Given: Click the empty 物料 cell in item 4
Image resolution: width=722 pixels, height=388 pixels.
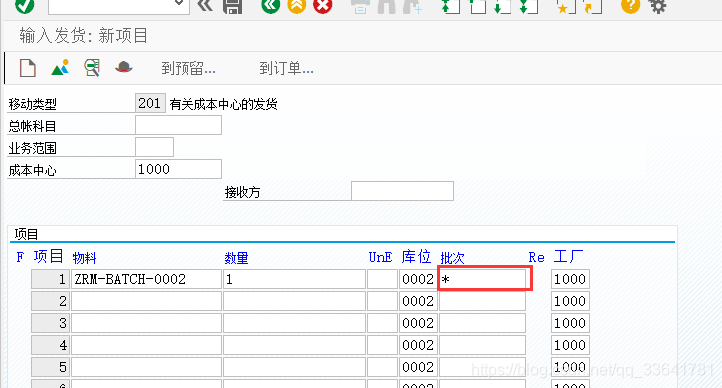Looking at the screenshot, I should (x=146, y=345).
